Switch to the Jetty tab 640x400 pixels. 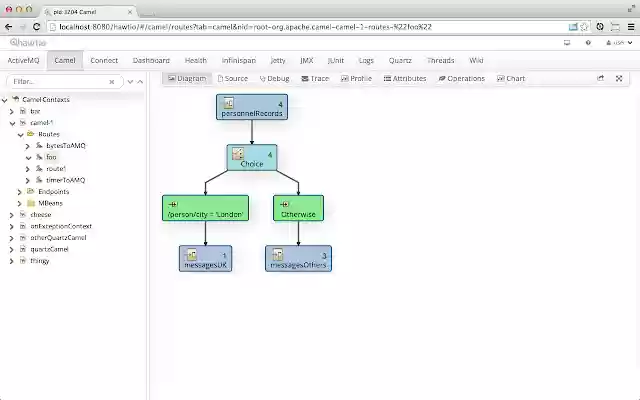(278, 60)
